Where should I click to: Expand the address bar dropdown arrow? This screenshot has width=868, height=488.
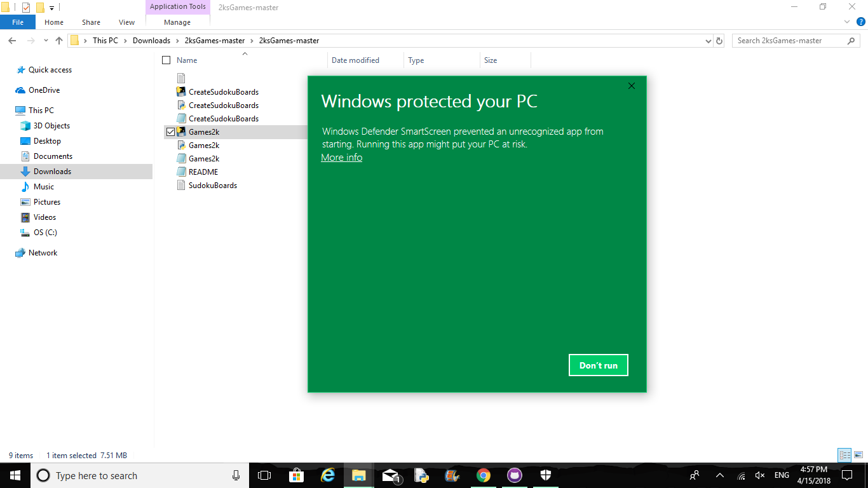click(x=708, y=40)
